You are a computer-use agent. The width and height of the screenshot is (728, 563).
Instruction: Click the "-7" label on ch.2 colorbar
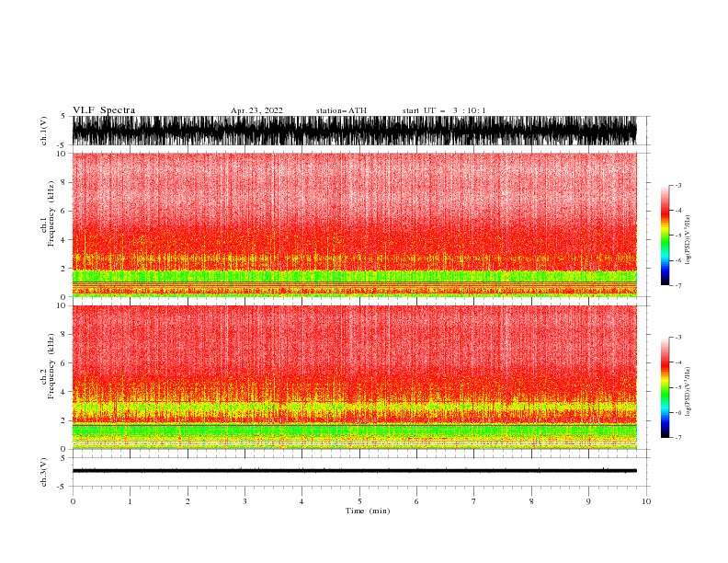(678, 437)
